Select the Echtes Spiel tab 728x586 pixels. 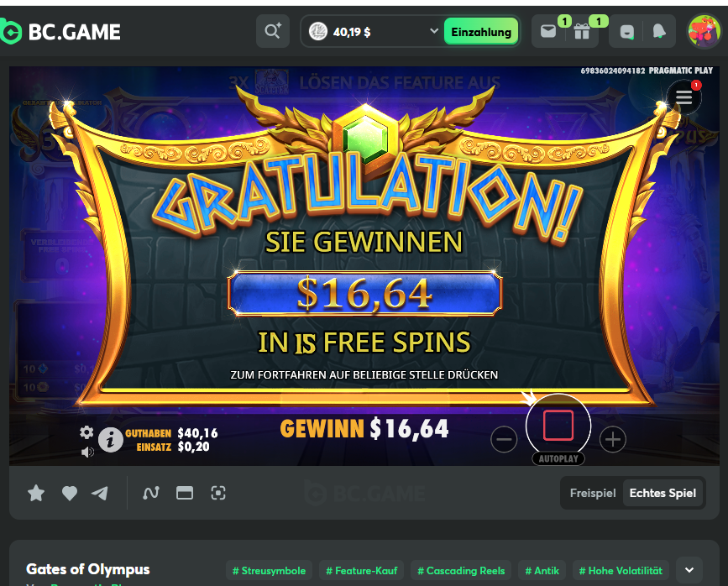[x=663, y=493]
